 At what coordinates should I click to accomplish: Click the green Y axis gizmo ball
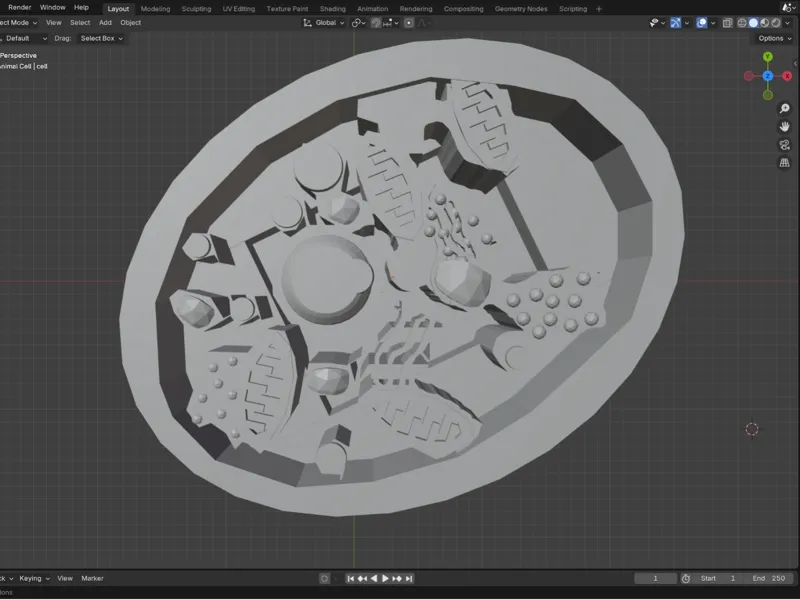click(767, 57)
